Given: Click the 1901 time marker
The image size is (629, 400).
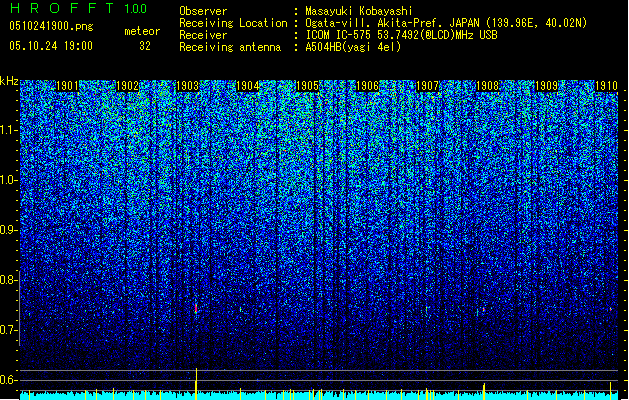Looking at the screenshot, I should tap(67, 86).
